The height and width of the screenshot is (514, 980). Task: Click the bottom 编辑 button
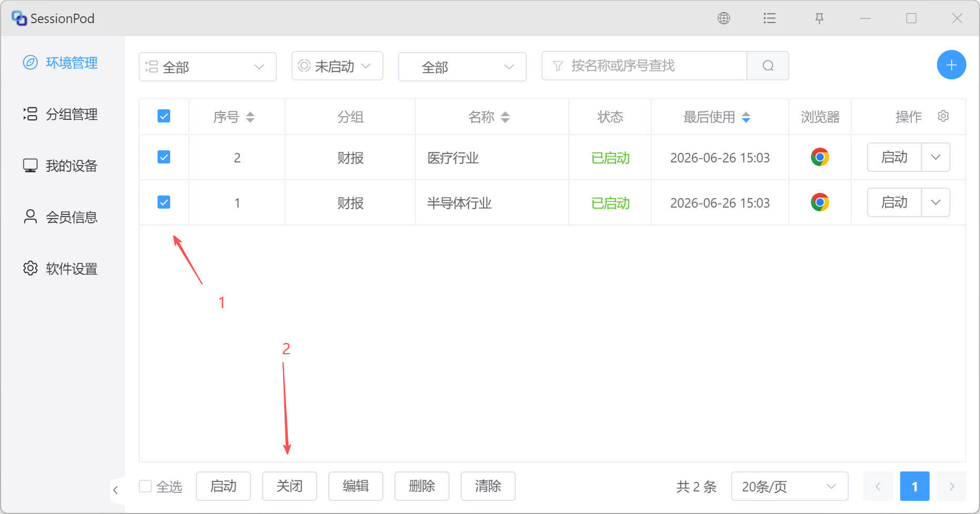[356, 486]
